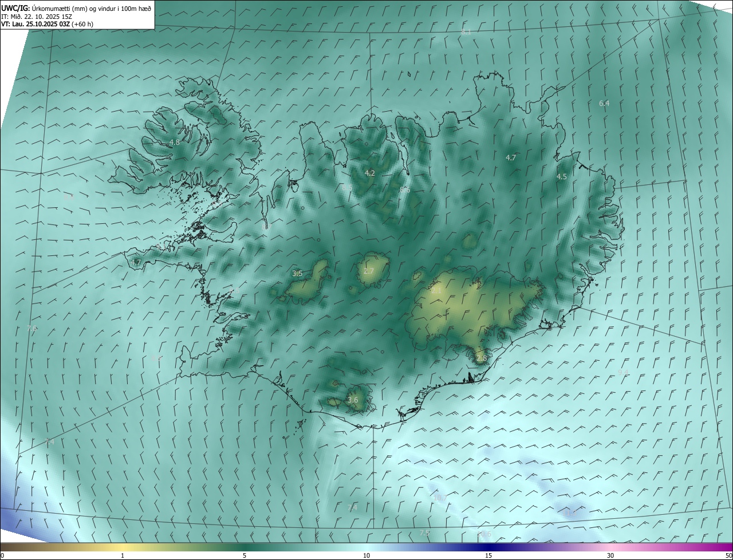Image resolution: width=733 pixels, height=560 pixels.
Task: Click the 4.8 value over the Westfjords
Action: coord(175,143)
